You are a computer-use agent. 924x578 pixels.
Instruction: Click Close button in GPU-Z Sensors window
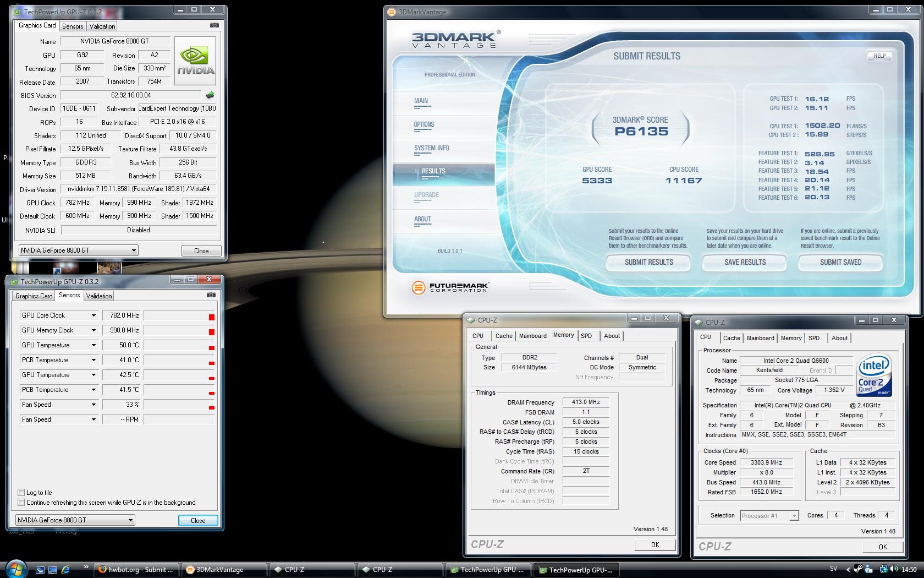coord(198,520)
